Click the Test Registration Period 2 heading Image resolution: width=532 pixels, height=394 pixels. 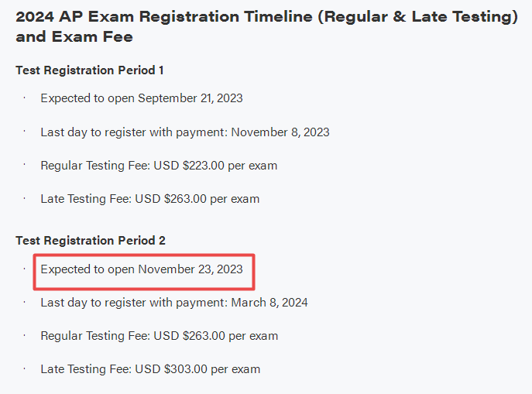point(91,241)
